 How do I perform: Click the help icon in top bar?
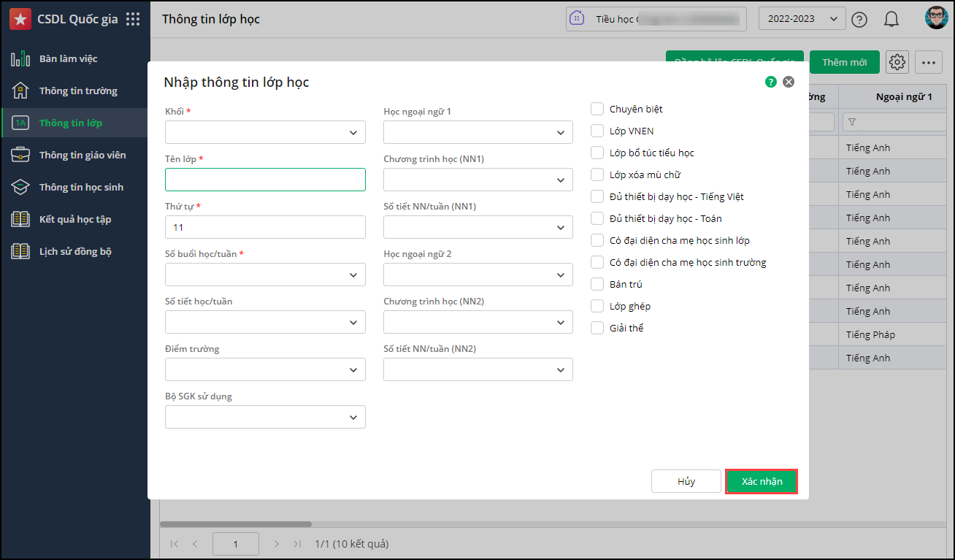click(x=859, y=20)
